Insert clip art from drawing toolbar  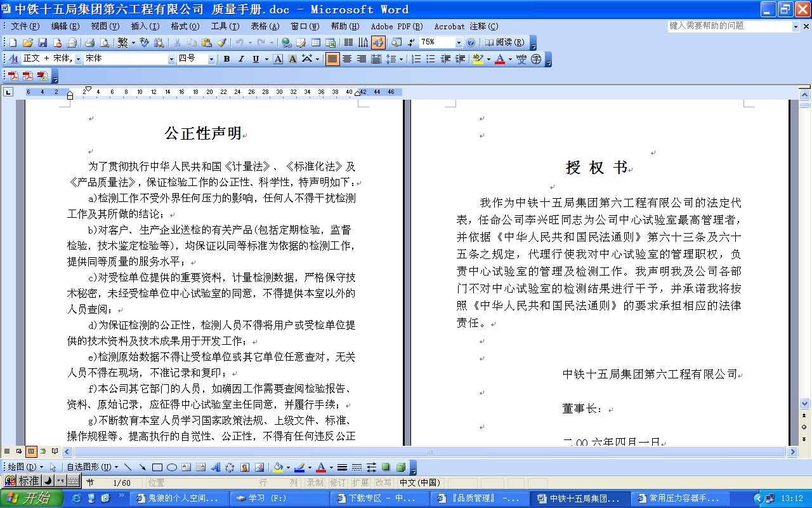point(244,467)
